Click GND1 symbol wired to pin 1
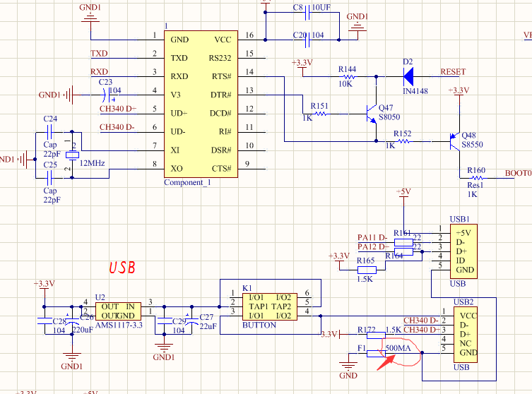This screenshot has height=394, width=532. [x=90, y=17]
